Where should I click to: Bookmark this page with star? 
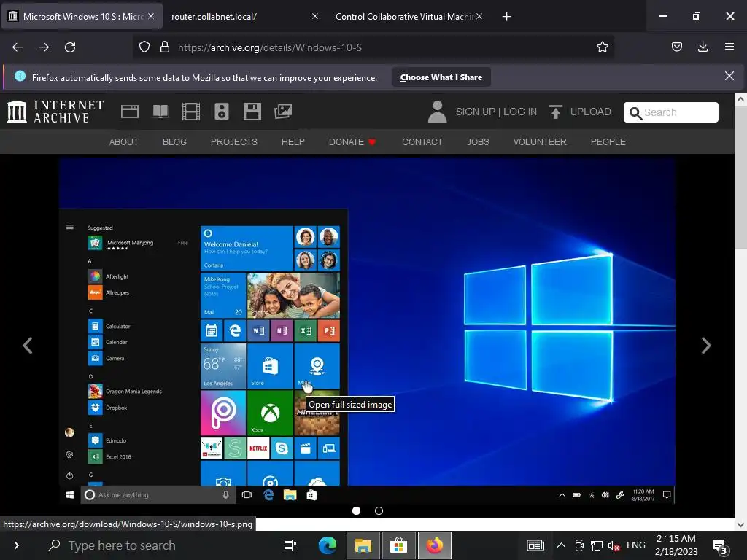coord(602,47)
